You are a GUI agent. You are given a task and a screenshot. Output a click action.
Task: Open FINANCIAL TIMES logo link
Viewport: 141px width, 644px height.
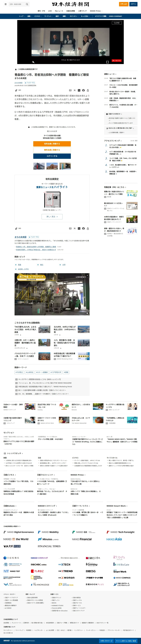[x=49, y=546]
